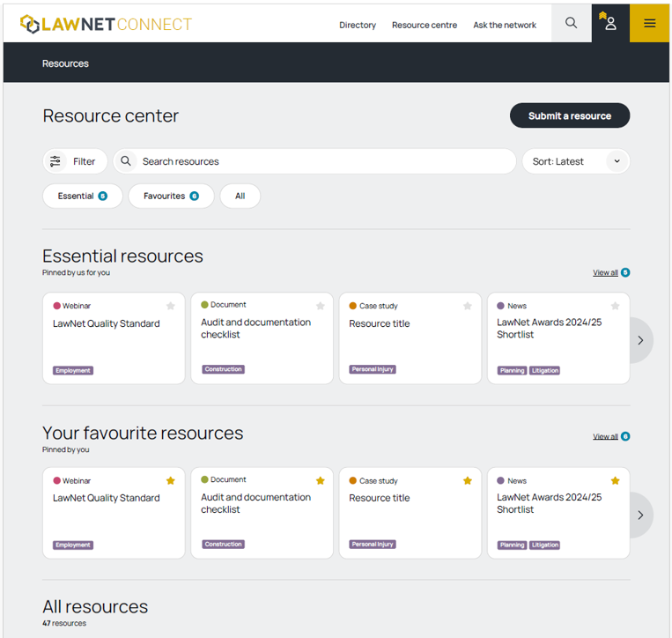This screenshot has height=638, width=672.
Task: Open the Filter button
Action: click(75, 161)
